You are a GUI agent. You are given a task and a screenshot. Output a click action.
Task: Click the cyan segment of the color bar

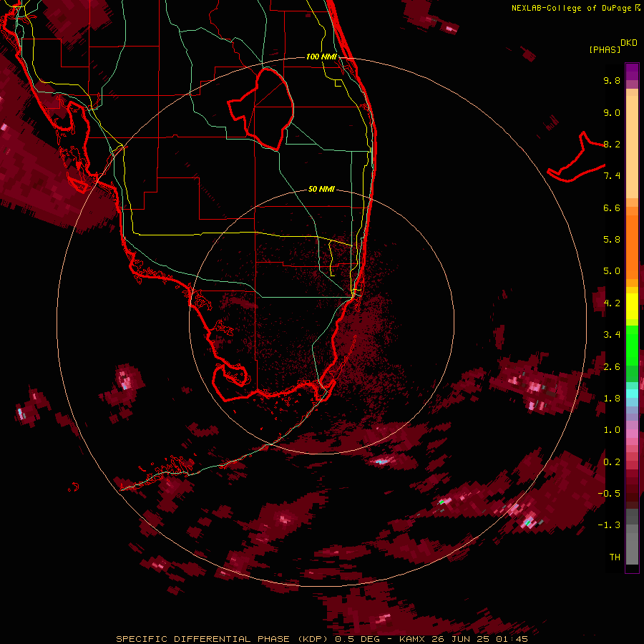pyautogui.click(x=632, y=394)
